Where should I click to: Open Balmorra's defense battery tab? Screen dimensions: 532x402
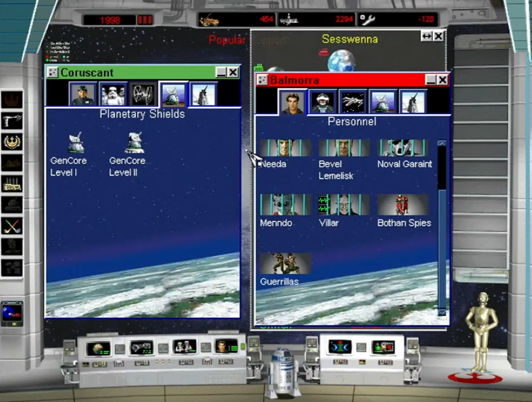tap(413, 102)
